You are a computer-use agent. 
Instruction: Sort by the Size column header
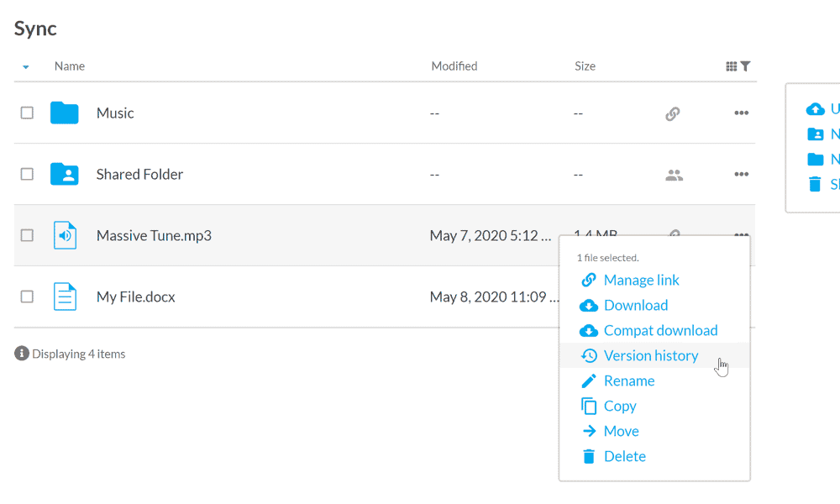click(585, 66)
